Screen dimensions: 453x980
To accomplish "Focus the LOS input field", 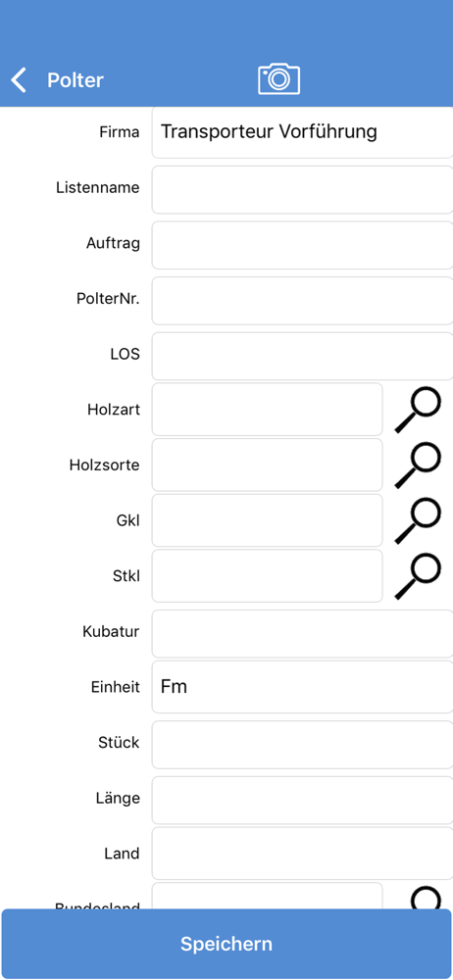I will click(302, 357).
